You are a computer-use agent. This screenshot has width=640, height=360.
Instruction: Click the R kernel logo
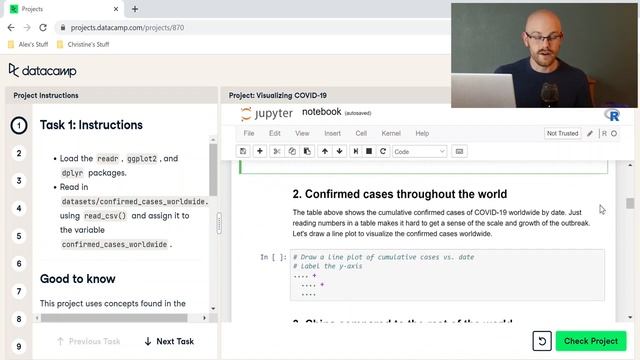(612, 115)
